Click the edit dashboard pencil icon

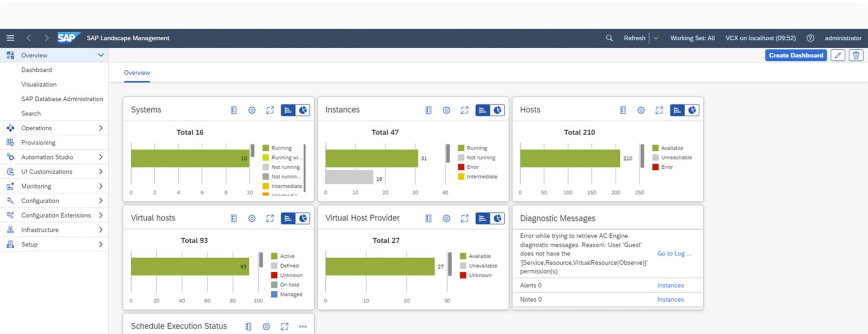click(838, 56)
